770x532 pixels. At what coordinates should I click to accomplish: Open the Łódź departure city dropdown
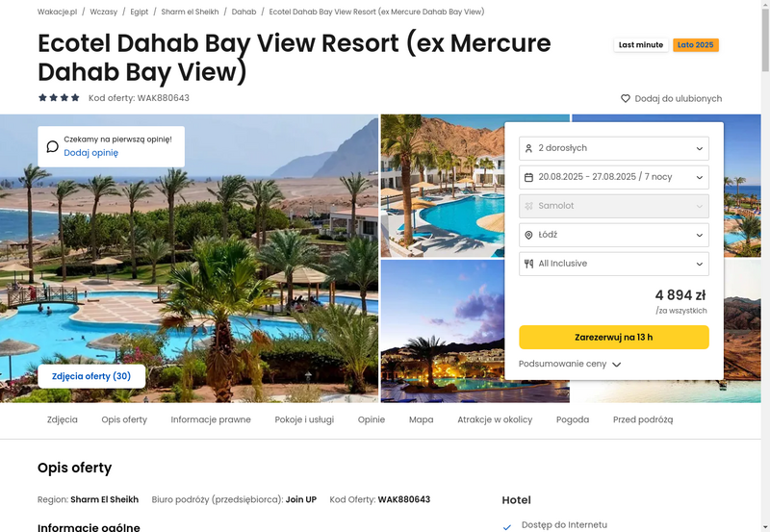click(x=614, y=235)
